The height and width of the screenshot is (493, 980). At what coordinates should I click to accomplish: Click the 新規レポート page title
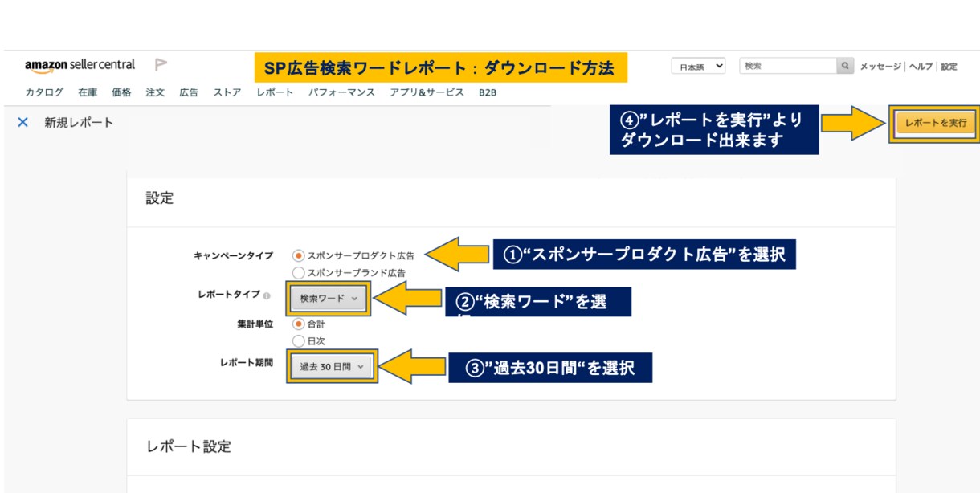79,122
